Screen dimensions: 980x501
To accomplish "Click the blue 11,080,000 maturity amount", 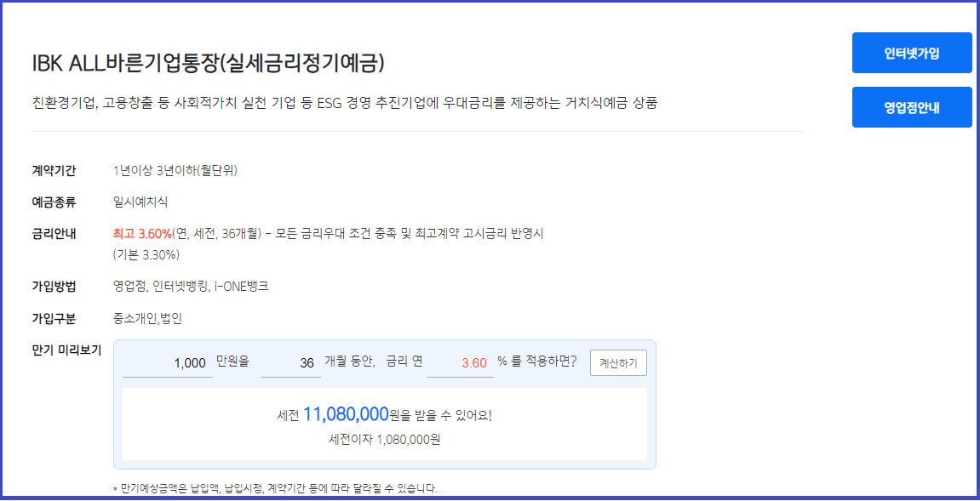I will click(x=347, y=413).
